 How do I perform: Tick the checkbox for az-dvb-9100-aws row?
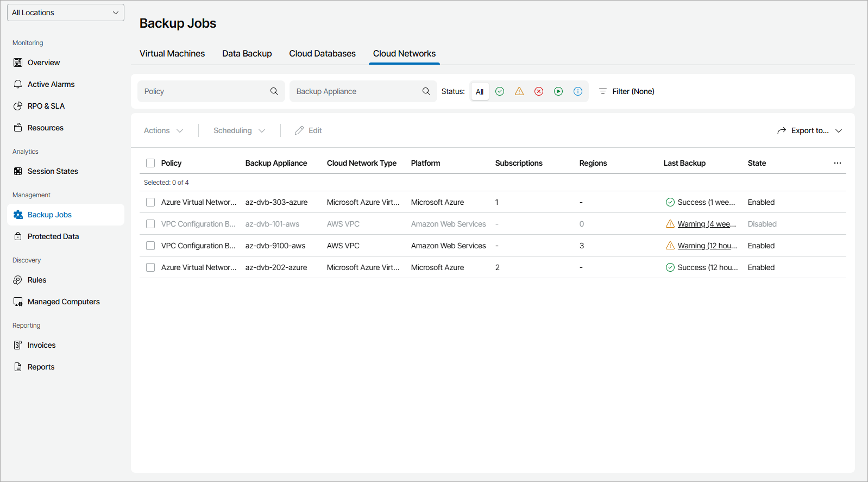coord(150,246)
